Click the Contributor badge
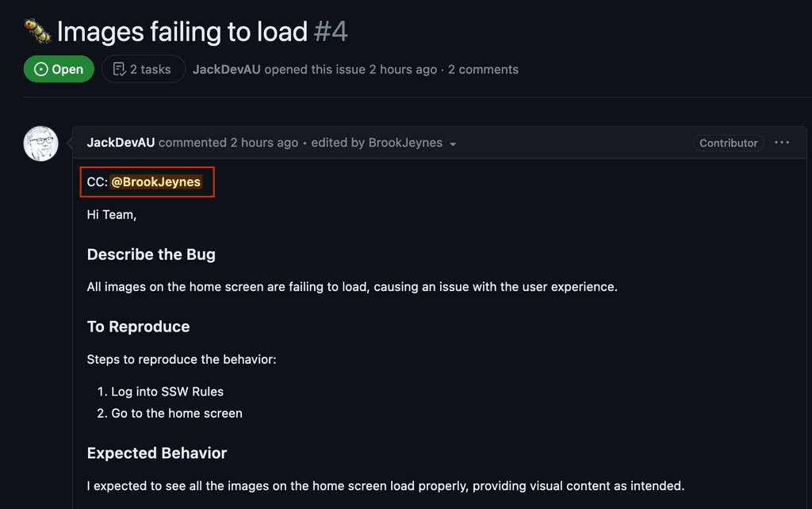Image resolution: width=812 pixels, height=509 pixels. pyautogui.click(x=728, y=143)
